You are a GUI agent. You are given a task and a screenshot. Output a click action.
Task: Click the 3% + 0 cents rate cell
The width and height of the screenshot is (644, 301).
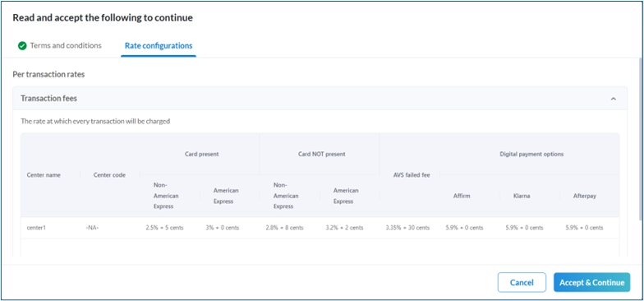coord(222,227)
